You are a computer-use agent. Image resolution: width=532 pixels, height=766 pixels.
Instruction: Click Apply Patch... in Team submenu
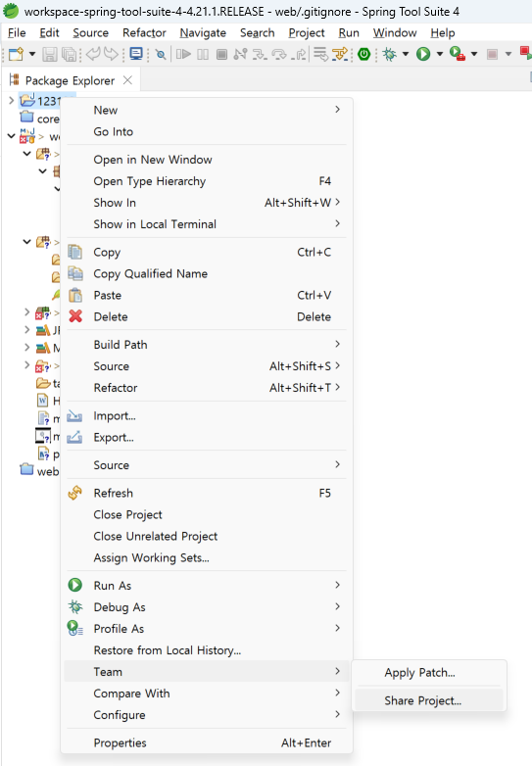(x=429, y=673)
